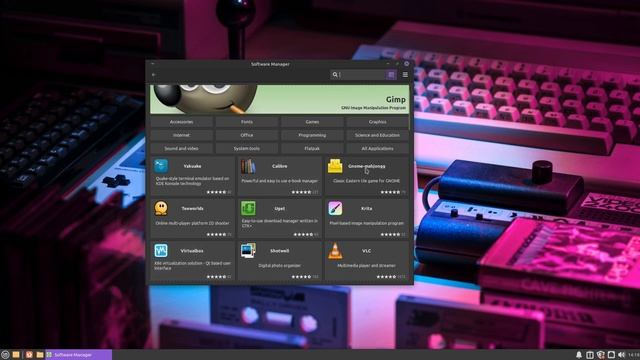Open the Office category

click(x=247, y=135)
